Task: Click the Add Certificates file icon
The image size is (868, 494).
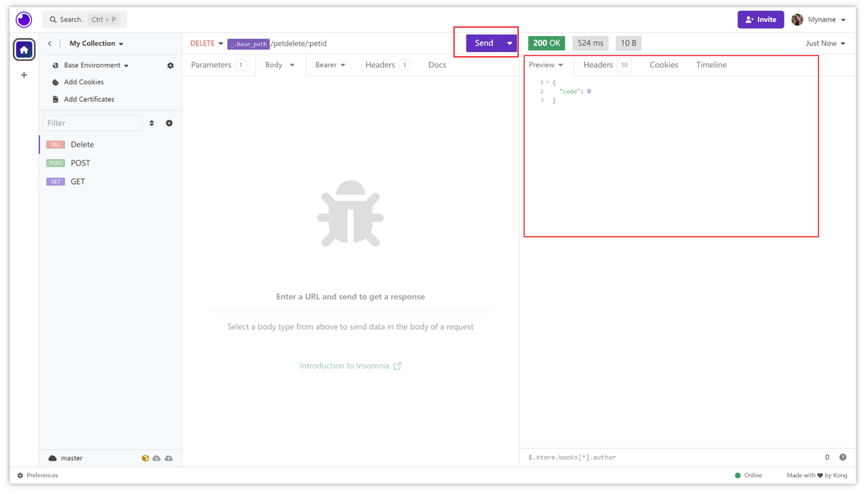Action: point(56,99)
